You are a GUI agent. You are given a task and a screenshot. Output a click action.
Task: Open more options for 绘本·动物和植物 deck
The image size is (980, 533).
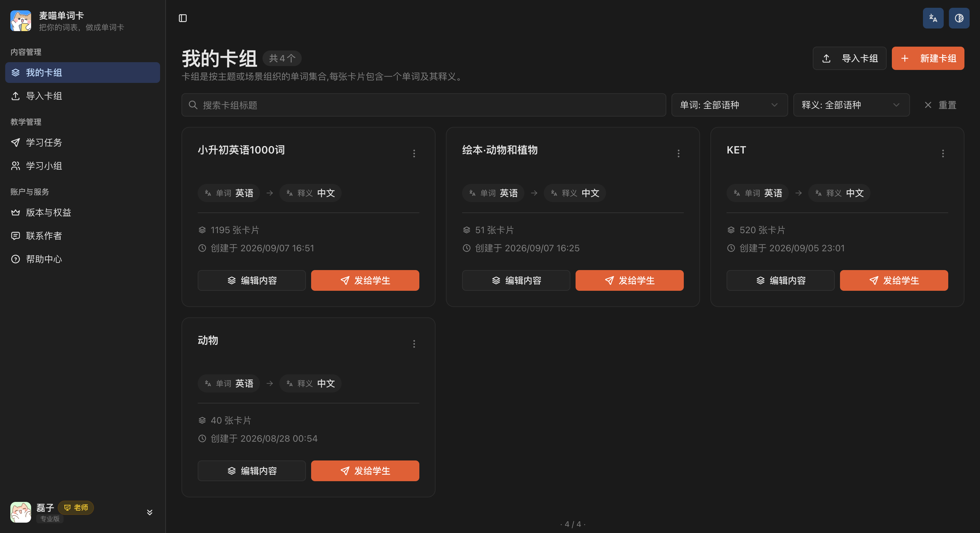[678, 153]
